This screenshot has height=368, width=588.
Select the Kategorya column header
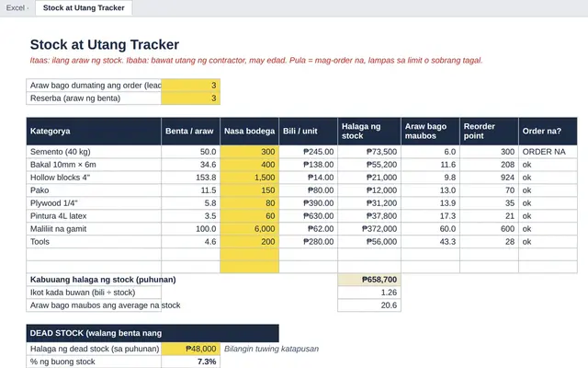coord(94,131)
